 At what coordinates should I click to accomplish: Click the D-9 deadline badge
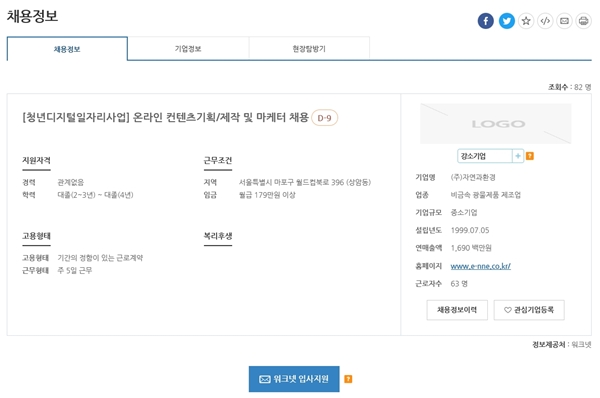click(x=324, y=118)
